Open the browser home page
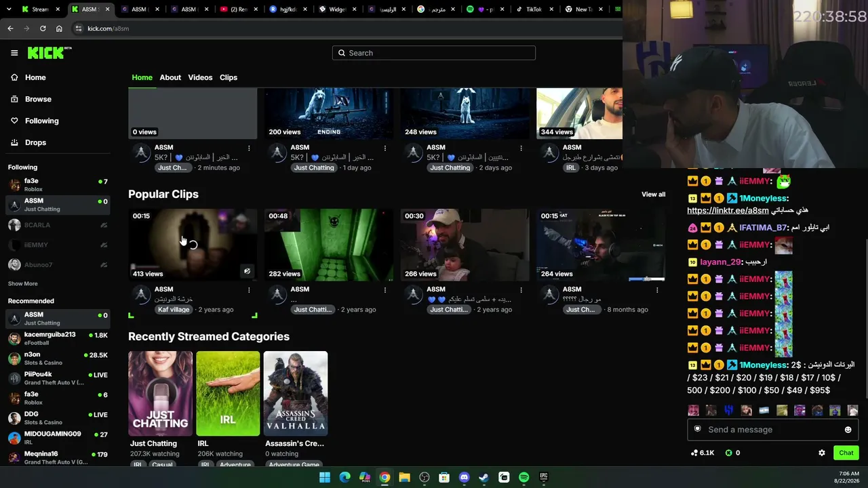Viewport: 868px width, 488px height. pos(59,28)
